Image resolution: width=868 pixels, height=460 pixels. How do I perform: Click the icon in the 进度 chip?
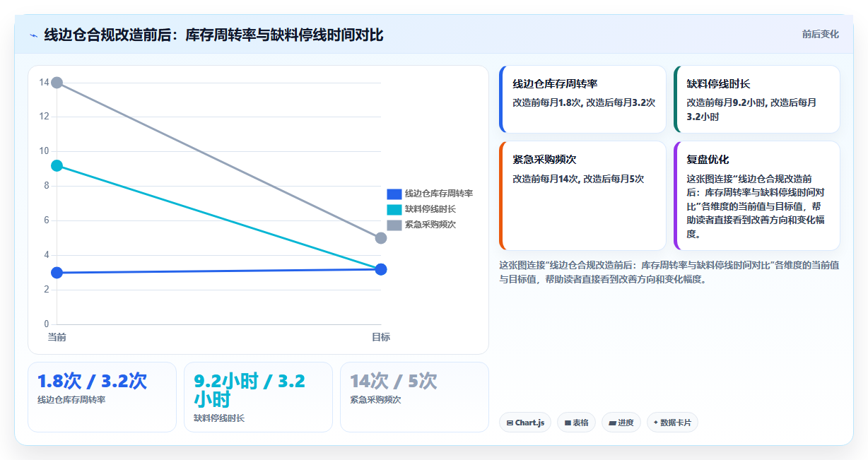(612, 423)
